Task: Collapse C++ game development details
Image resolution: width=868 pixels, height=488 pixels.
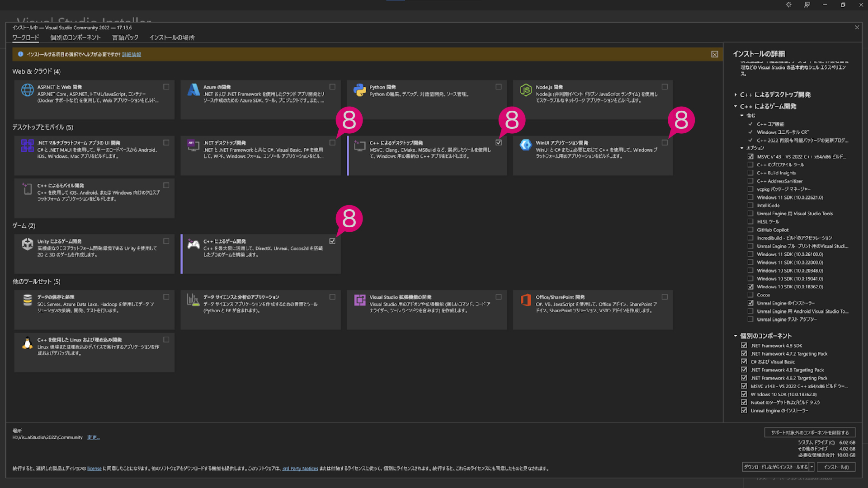Action: (736, 106)
